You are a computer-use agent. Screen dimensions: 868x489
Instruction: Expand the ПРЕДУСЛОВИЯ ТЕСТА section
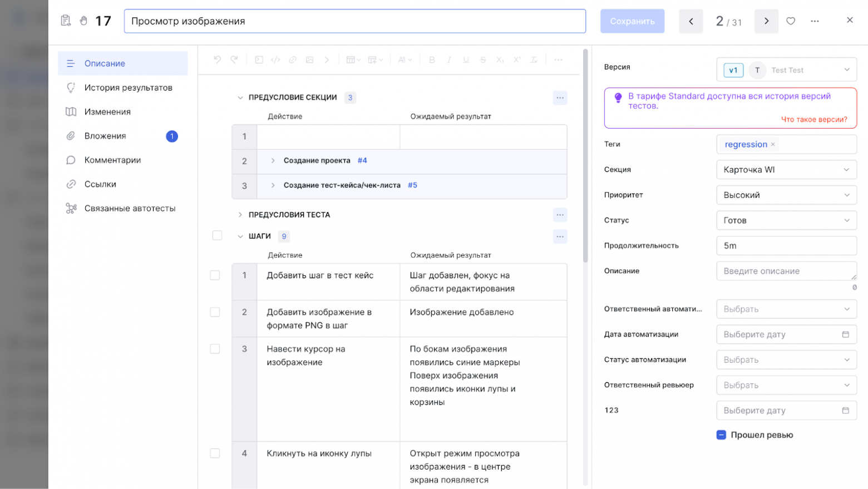[240, 215]
